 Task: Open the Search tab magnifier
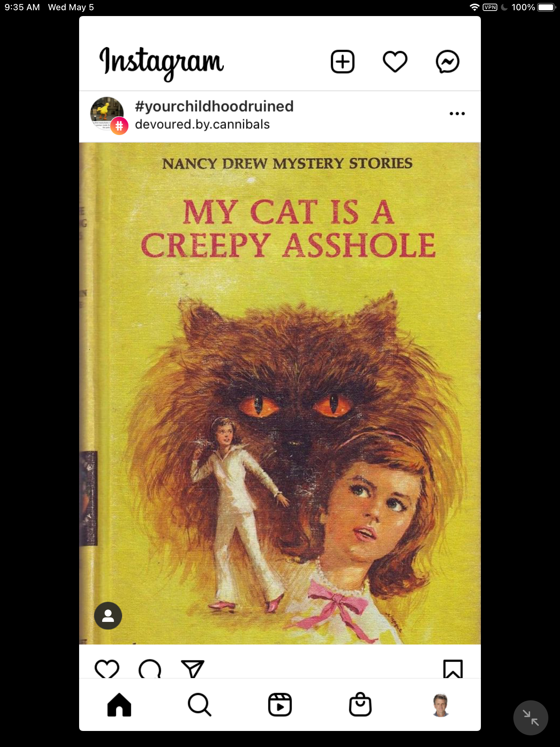click(x=199, y=705)
